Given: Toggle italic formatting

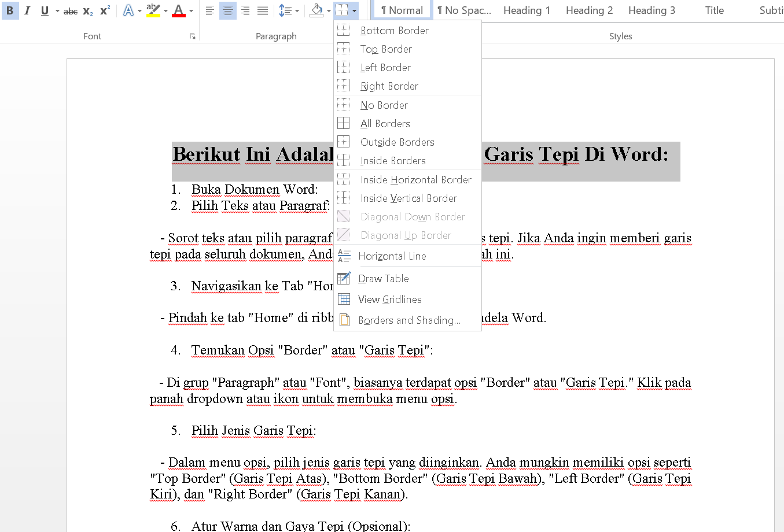Looking at the screenshot, I should coord(27,10).
